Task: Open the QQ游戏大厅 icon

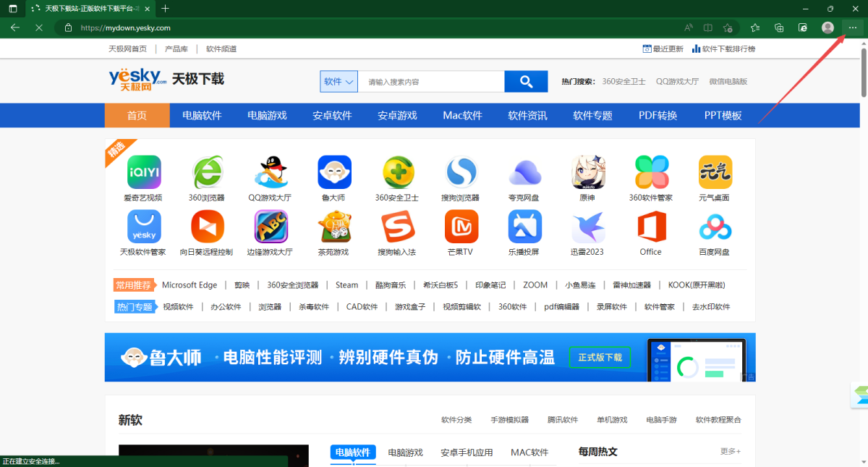Action: point(271,172)
